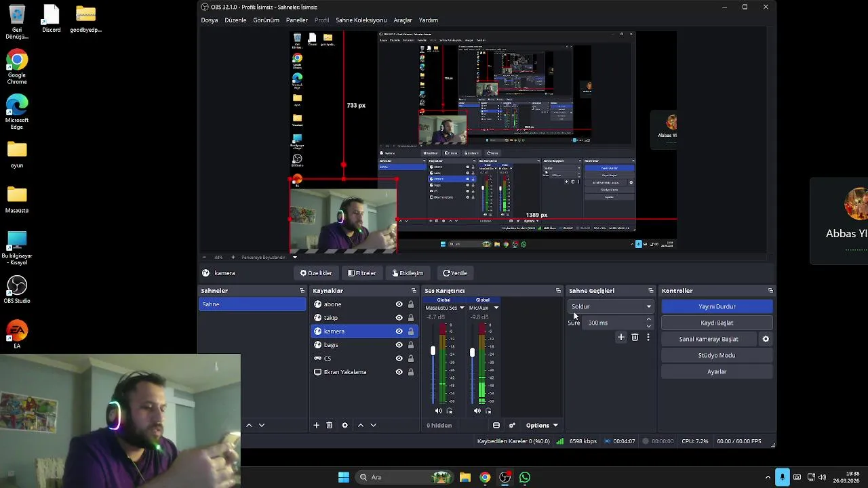
Task: Decrease transition duration with down arrow
Action: coord(649,326)
